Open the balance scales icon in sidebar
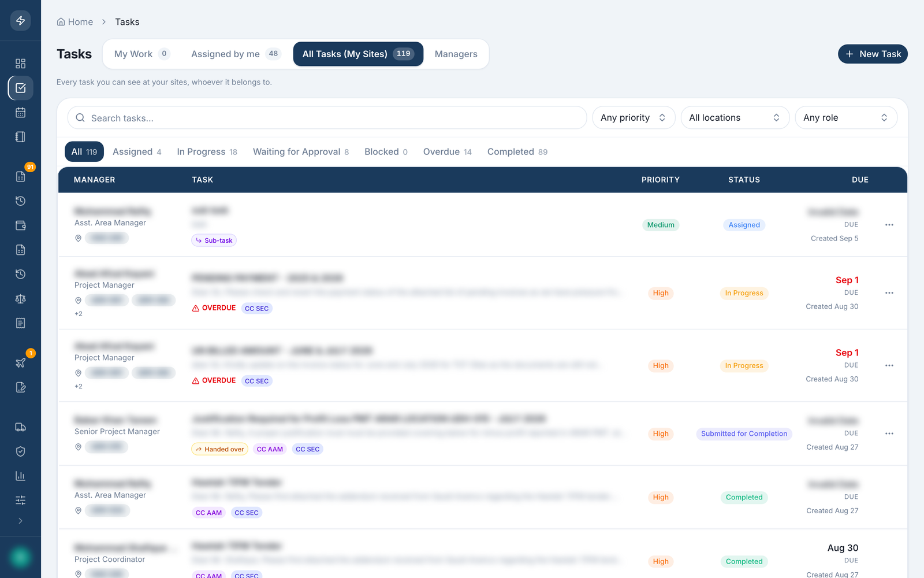Image resolution: width=924 pixels, height=578 pixels. coord(20,299)
